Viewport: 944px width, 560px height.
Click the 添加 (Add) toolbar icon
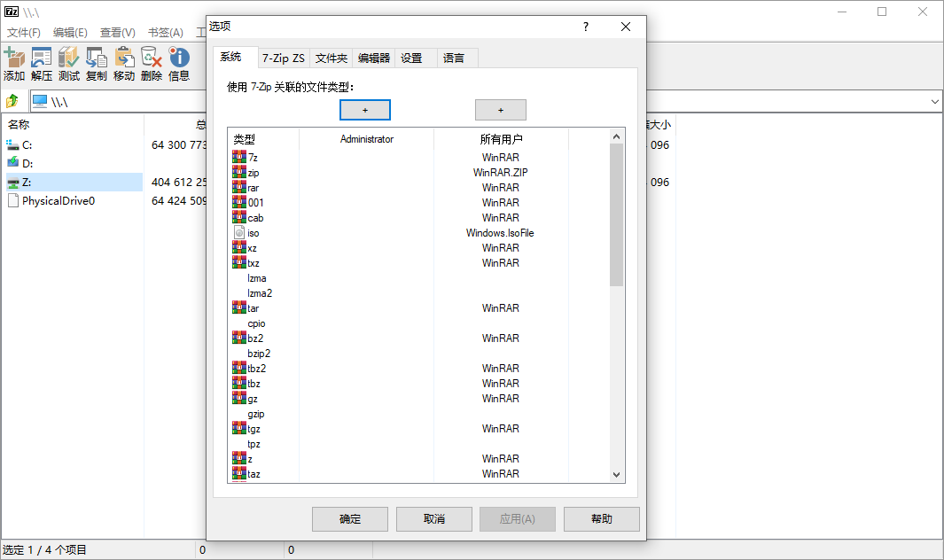(14, 58)
